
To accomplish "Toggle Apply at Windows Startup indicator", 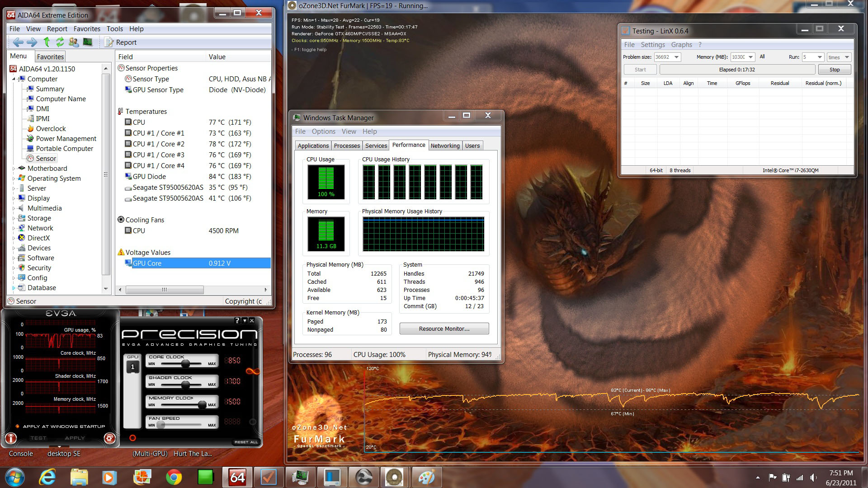I will pos(17,426).
